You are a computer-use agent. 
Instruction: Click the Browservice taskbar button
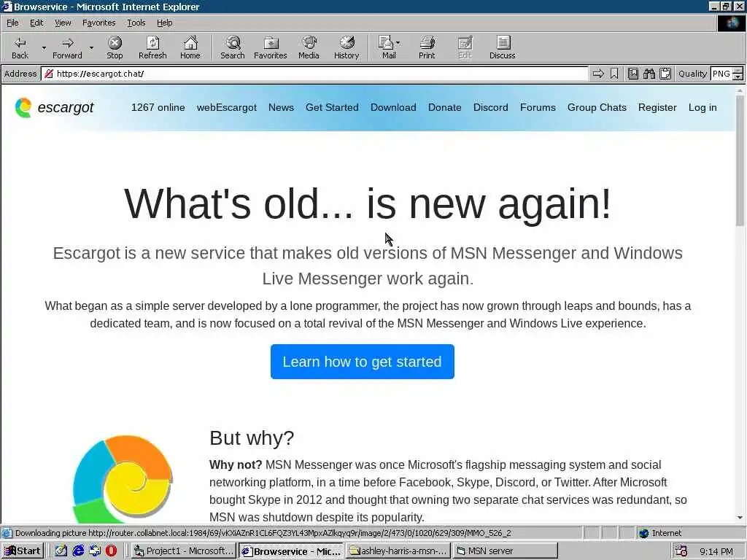290,551
